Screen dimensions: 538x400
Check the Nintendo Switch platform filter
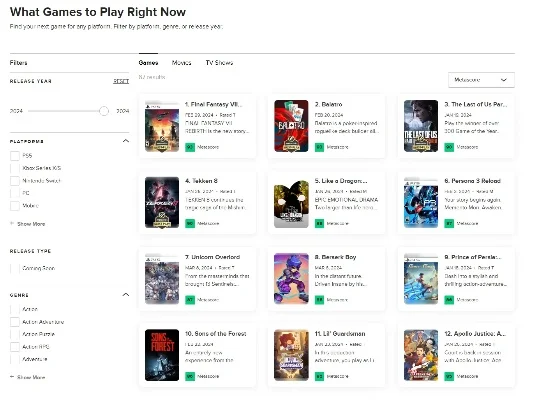tap(15, 181)
